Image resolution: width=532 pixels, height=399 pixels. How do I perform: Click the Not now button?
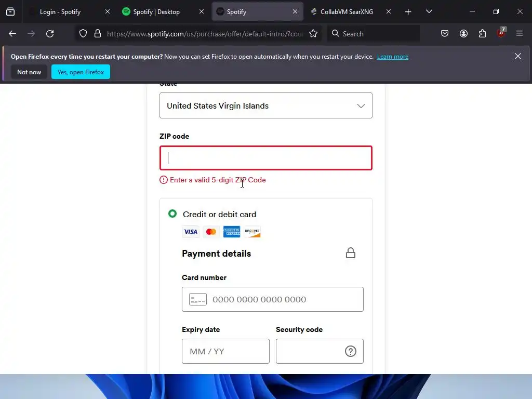pyautogui.click(x=29, y=72)
